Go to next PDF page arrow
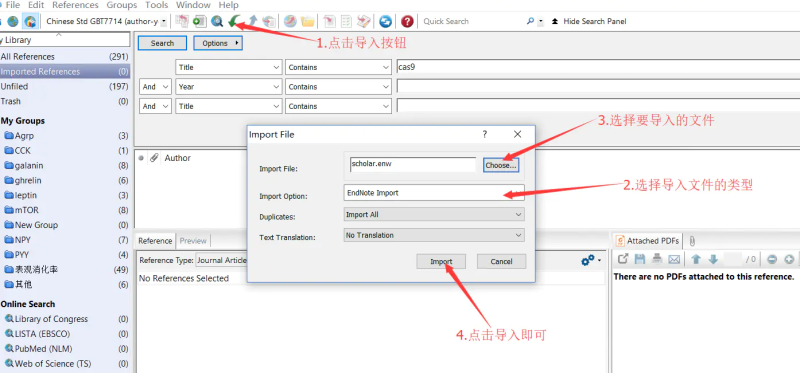 click(x=713, y=259)
